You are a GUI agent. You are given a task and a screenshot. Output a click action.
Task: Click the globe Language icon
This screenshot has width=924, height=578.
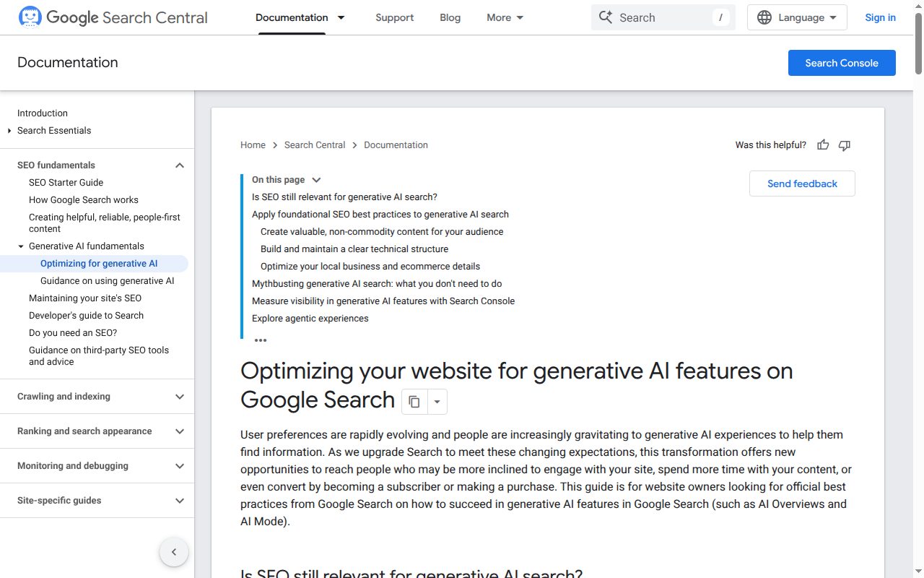[x=764, y=17]
